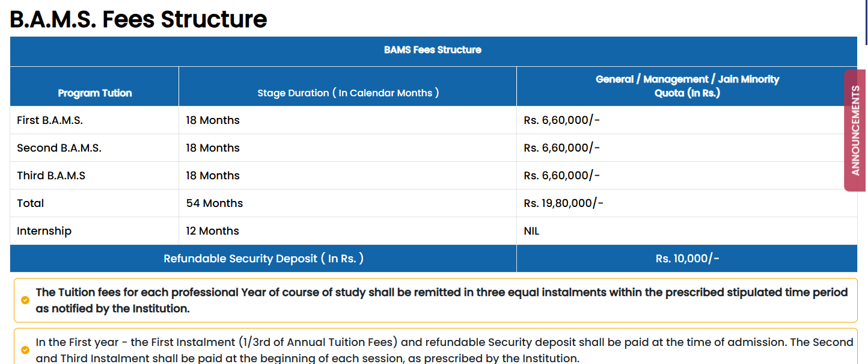The width and height of the screenshot is (868, 364).
Task: Select the Third B.A.M.S row label
Action: pyautogui.click(x=51, y=176)
